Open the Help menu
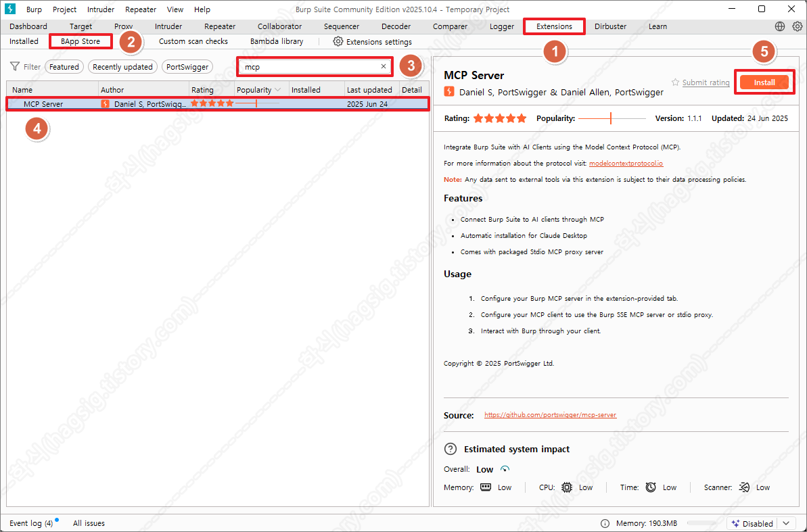 pos(202,9)
